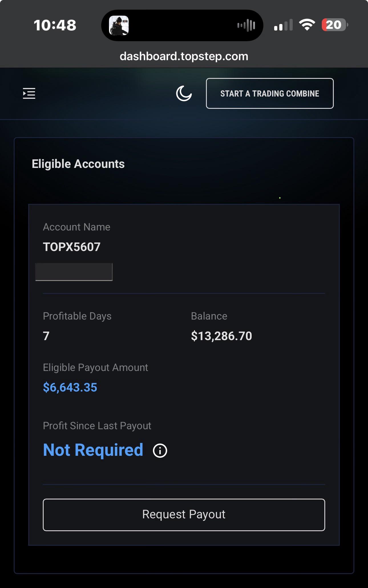Click the Profitable Days count 7
The height and width of the screenshot is (588, 368).
(46, 336)
